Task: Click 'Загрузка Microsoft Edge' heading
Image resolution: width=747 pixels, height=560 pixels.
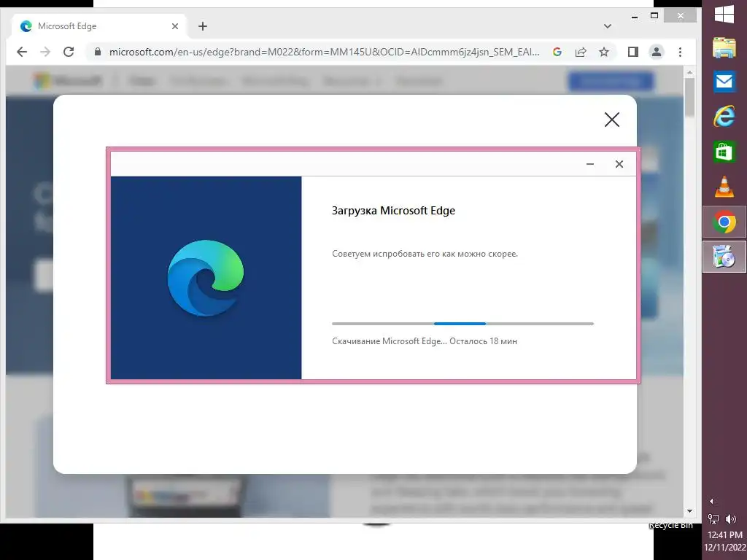Action: pos(393,211)
